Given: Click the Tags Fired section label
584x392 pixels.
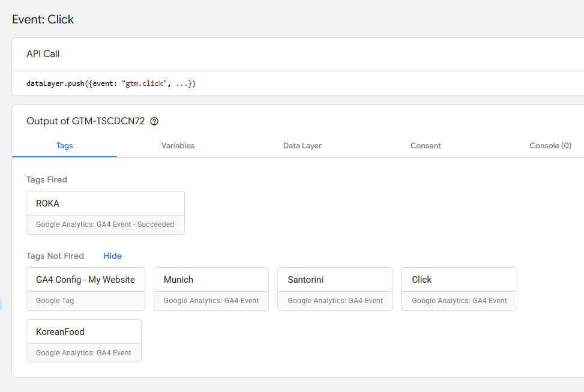Looking at the screenshot, I should [47, 179].
